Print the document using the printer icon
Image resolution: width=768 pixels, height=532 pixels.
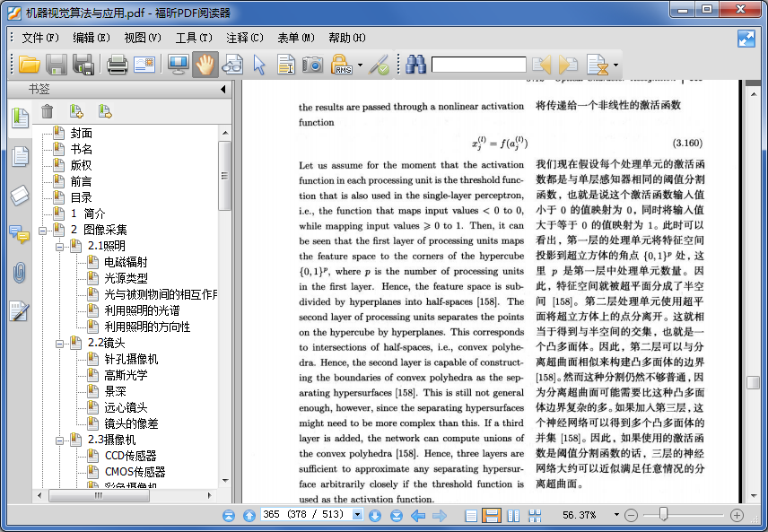pyautogui.click(x=117, y=65)
